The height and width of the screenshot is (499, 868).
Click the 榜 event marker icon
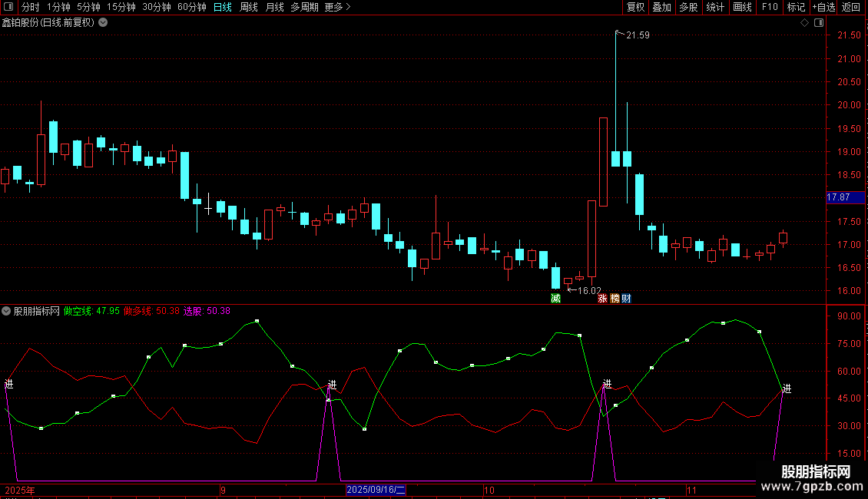[x=615, y=298]
